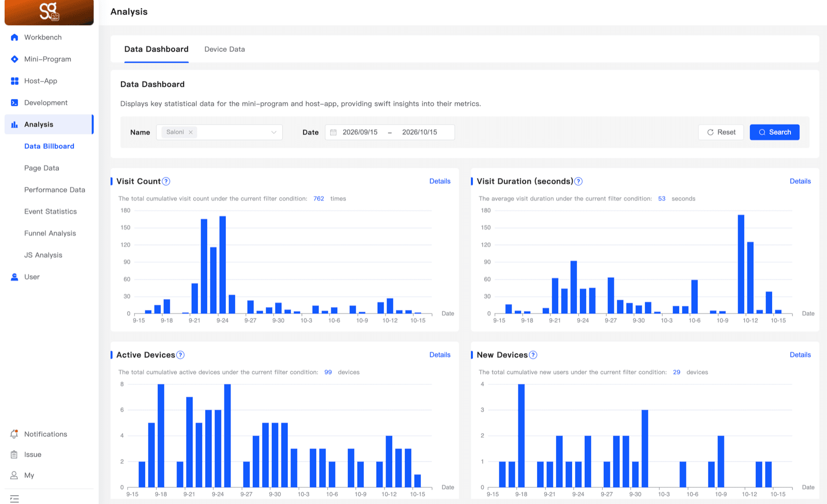This screenshot has width=827, height=504.
Task: Click the 99 active devices value
Action: tap(328, 372)
